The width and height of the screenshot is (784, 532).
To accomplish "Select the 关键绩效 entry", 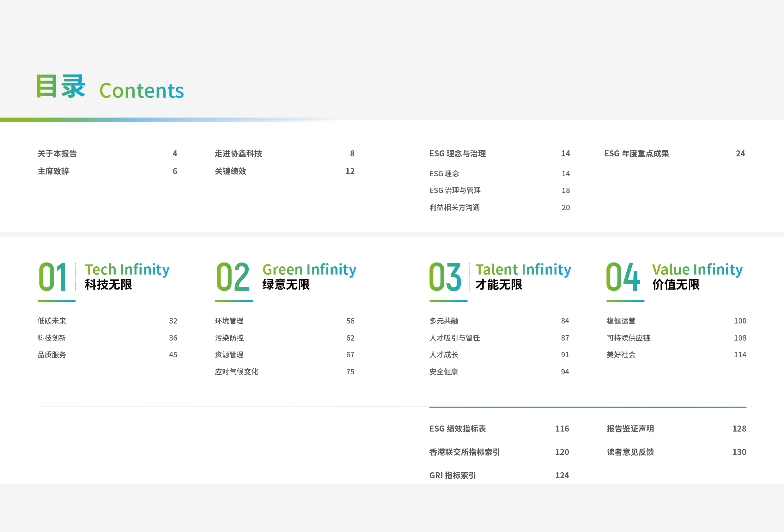I will 230,171.
